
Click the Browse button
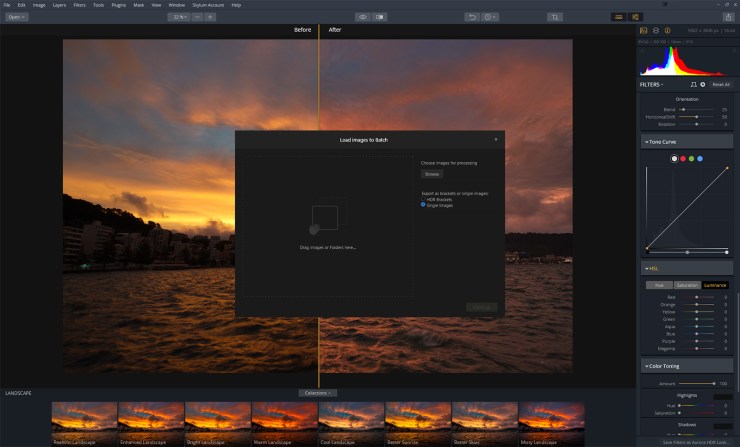click(x=432, y=174)
